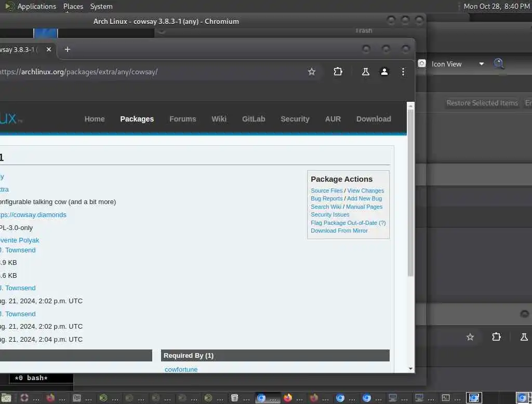This screenshot has width=532, height=404.
Task: Open the cowsay.diamonds upstream URL
Action: (33, 214)
